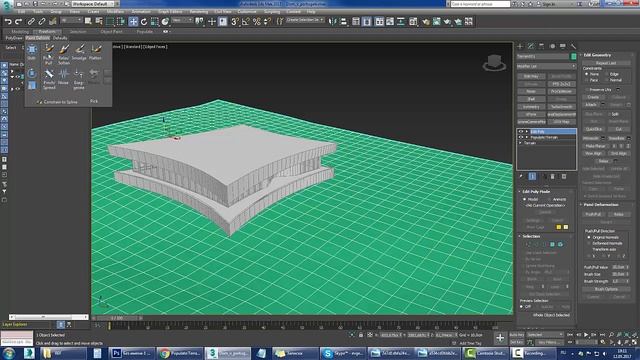640x360 pixels.
Task: Switch to the Object Paint ribbon tab
Action: click(111, 31)
